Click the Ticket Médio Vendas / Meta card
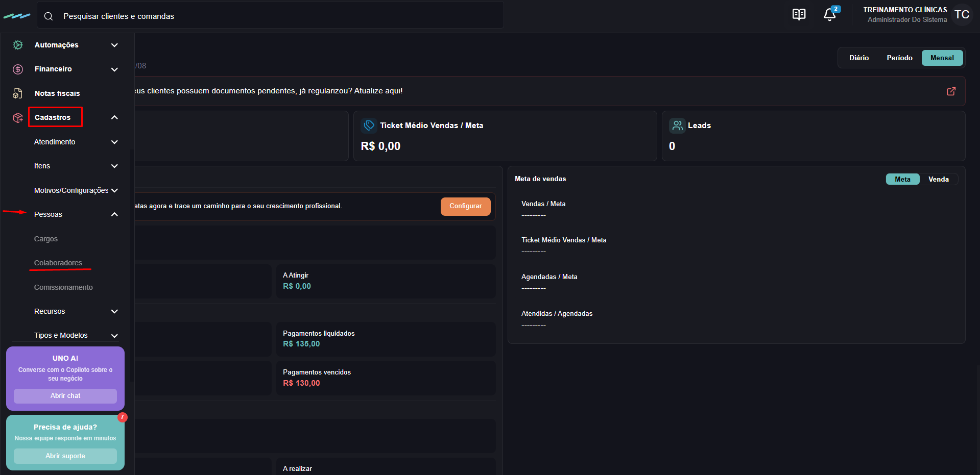This screenshot has height=475, width=980. [505, 136]
